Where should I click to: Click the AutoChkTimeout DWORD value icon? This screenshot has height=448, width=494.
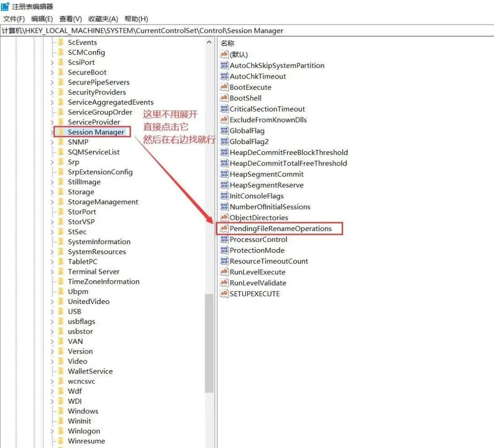click(224, 76)
